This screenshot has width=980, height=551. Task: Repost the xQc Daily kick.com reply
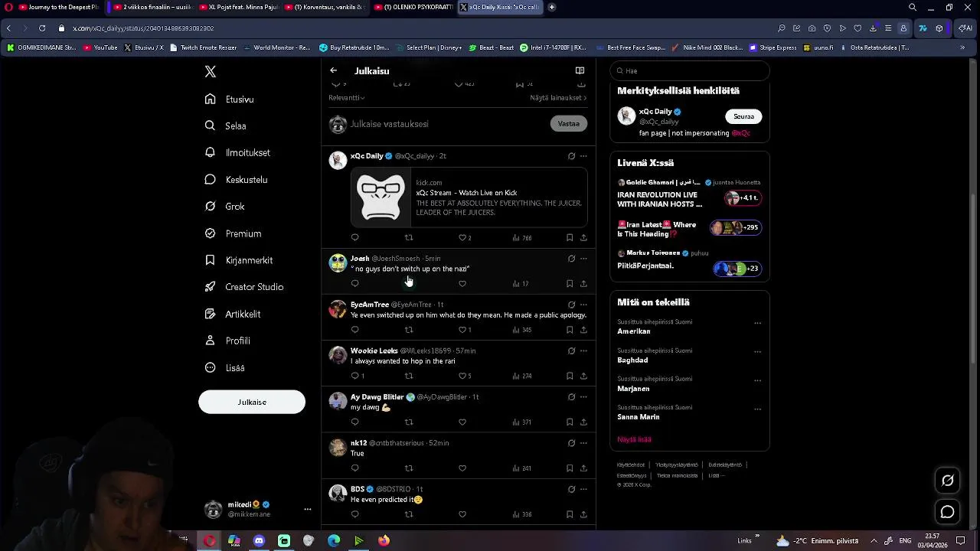(409, 238)
